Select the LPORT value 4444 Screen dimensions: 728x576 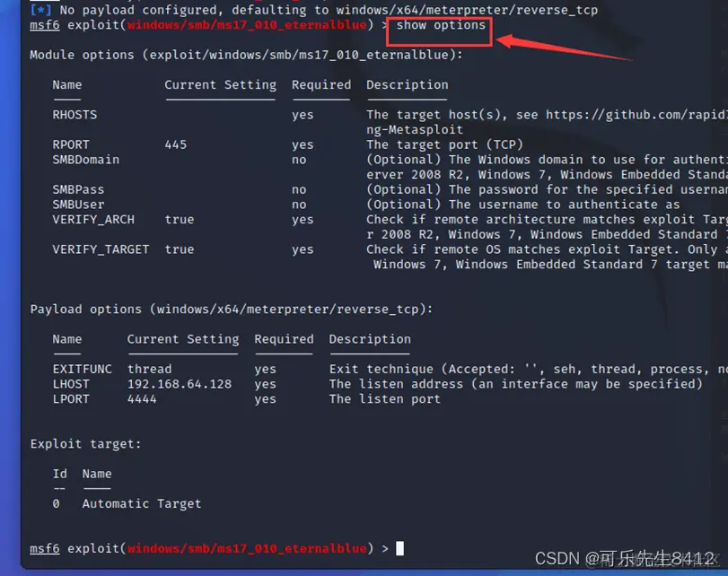tap(142, 398)
